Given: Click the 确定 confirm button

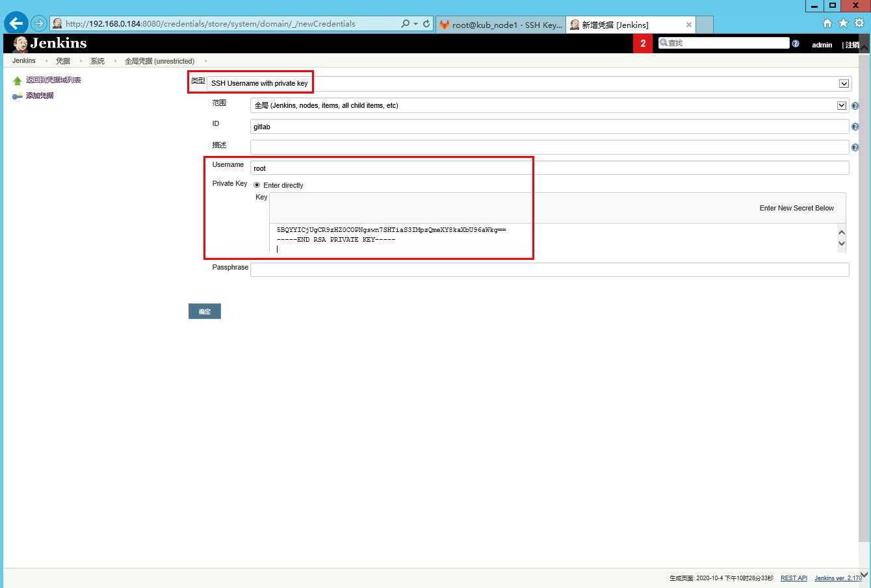Looking at the screenshot, I should tap(205, 311).
